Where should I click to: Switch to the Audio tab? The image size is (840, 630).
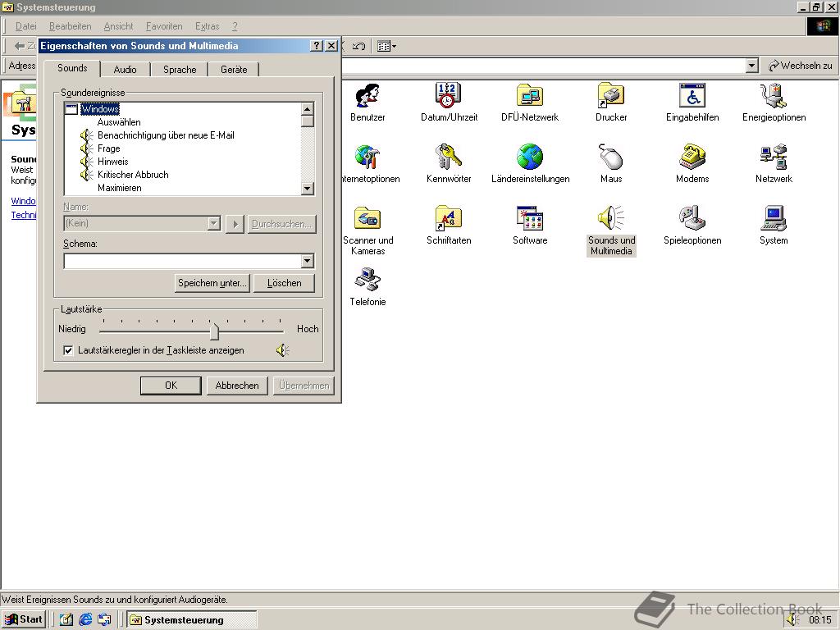[125, 70]
